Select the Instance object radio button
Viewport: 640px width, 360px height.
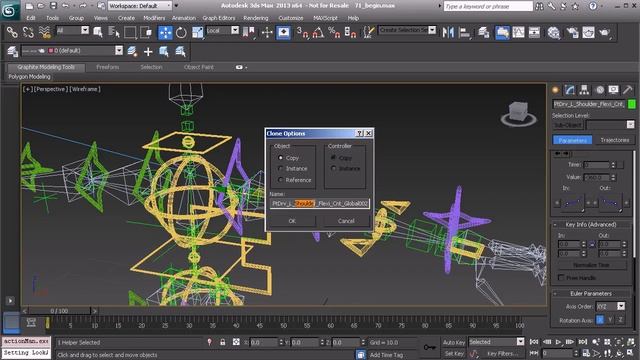coord(280,169)
